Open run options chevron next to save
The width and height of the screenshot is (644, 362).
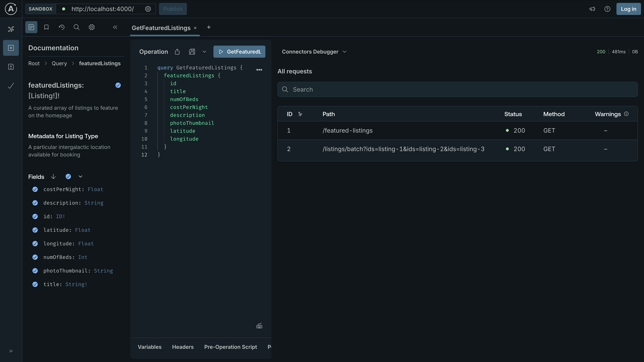pyautogui.click(x=205, y=52)
